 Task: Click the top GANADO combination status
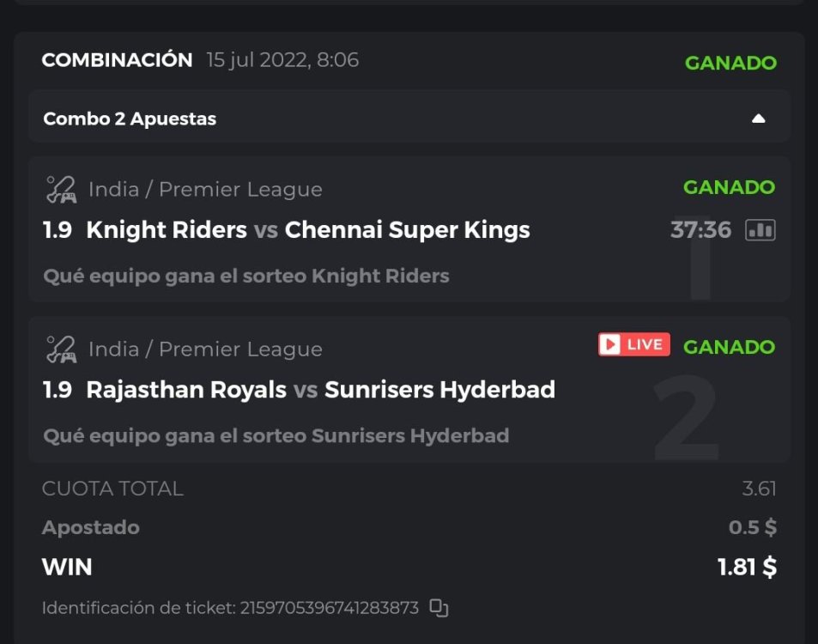[730, 63]
